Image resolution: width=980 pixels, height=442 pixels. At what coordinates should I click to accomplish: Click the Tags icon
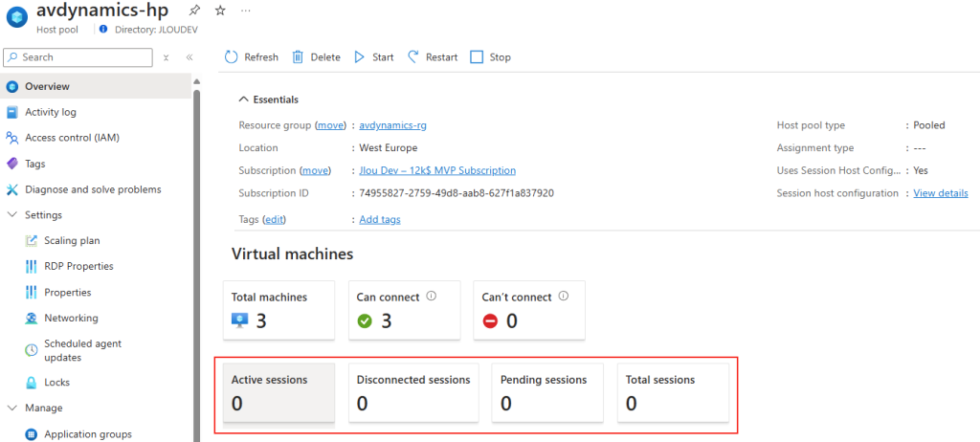[x=12, y=164]
